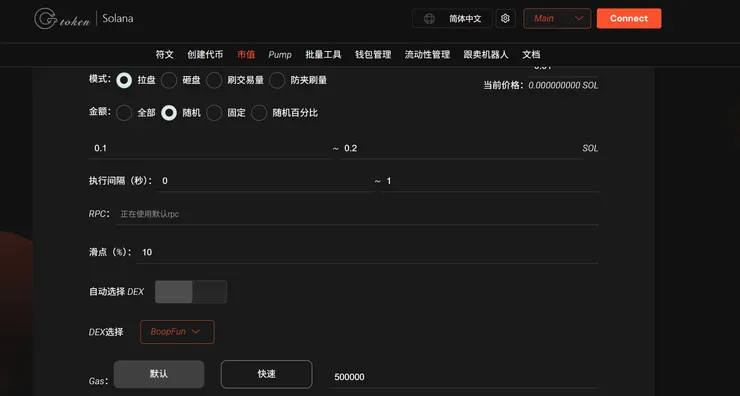This screenshot has width=740, height=396.
Task: Click the minimum amount field showing 0.1
Action: click(x=210, y=148)
